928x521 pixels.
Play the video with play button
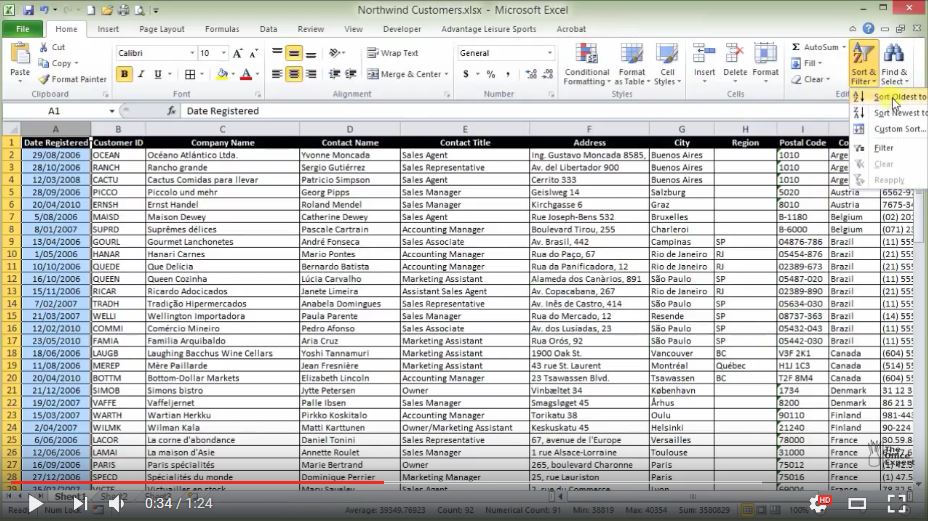pos(35,504)
